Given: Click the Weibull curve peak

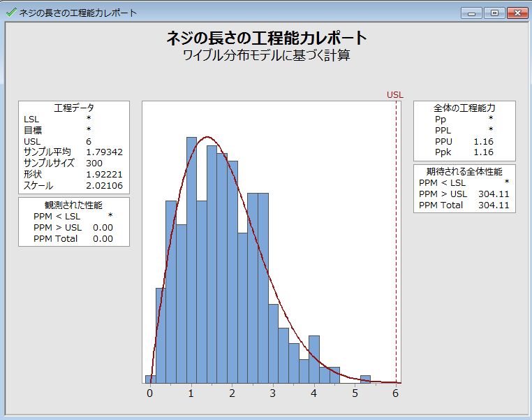Looking at the screenshot, I should (207, 137).
